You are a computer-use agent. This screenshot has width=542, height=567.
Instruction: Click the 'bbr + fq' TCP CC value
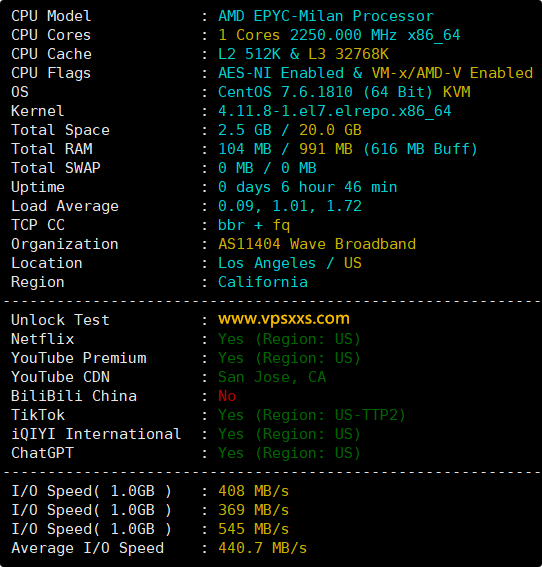click(254, 225)
